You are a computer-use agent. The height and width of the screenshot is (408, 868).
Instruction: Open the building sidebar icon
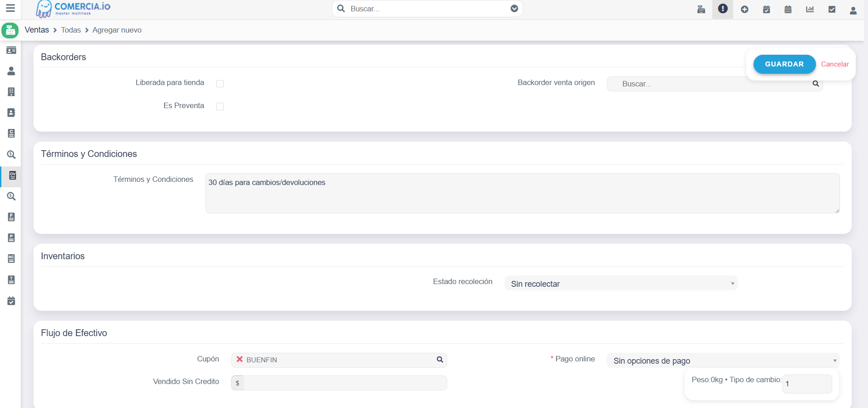pyautogui.click(x=11, y=92)
